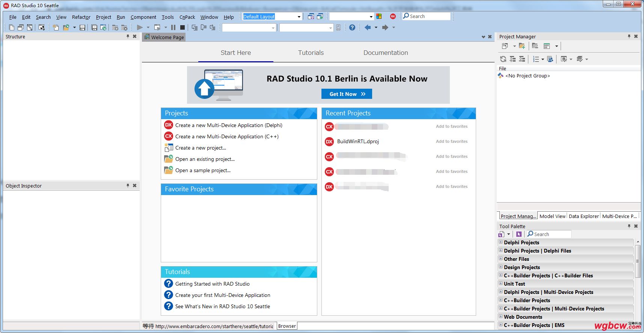The width and height of the screenshot is (644, 333).
Task: Open the Component menu
Action: click(143, 17)
